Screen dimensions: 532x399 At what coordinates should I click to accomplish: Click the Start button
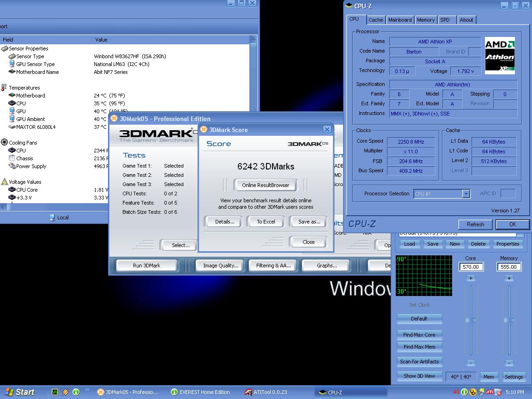[x=20, y=392]
